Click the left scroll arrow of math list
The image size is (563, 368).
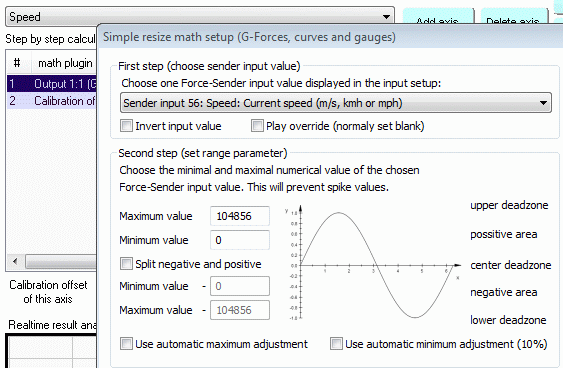click(x=15, y=261)
